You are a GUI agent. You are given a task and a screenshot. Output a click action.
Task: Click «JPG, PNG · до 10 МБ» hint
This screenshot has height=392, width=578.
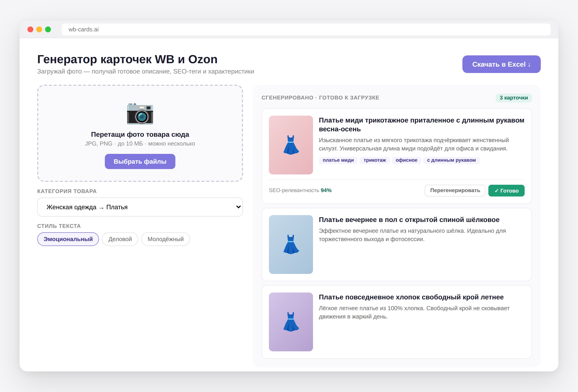tap(140, 144)
